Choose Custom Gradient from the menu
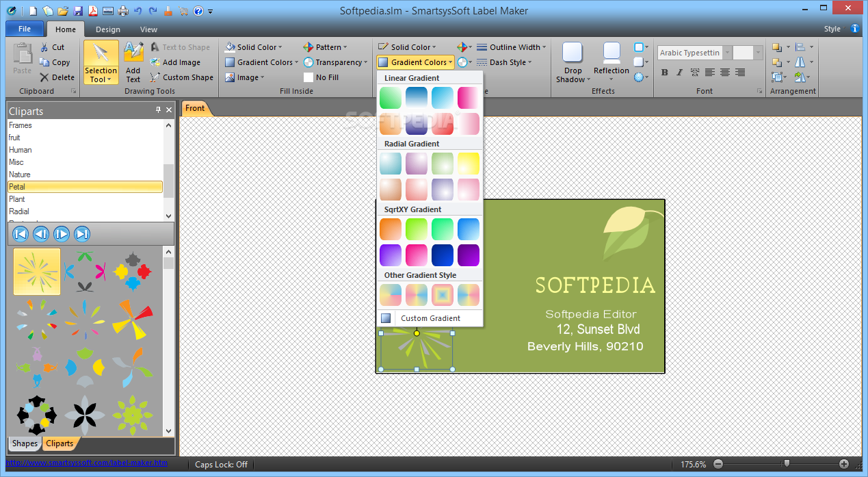Image resolution: width=868 pixels, height=477 pixels. pos(430,318)
